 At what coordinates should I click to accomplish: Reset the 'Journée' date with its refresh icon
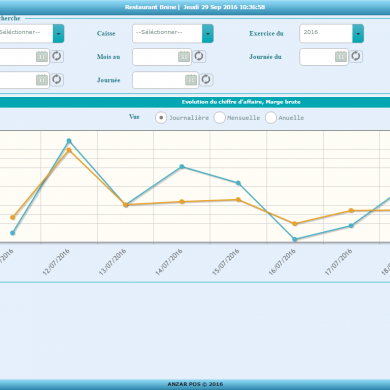[206, 79]
